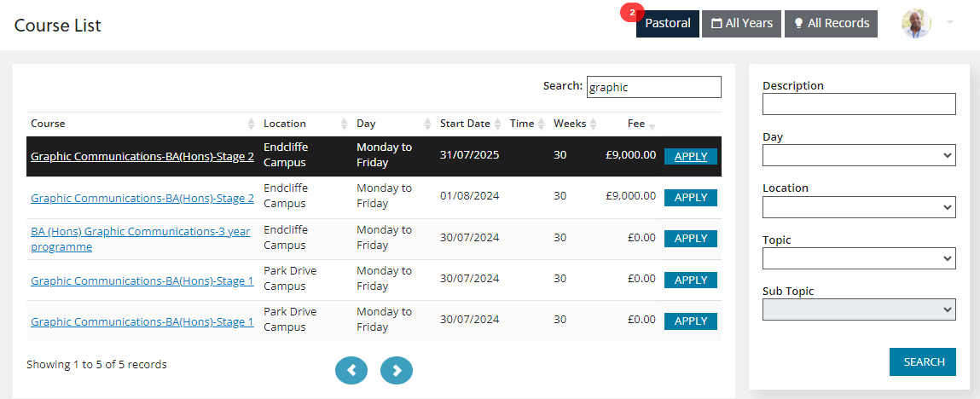980x399 pixels.
Task: Expand the Day filter dropdown
Action: point(859,155)
